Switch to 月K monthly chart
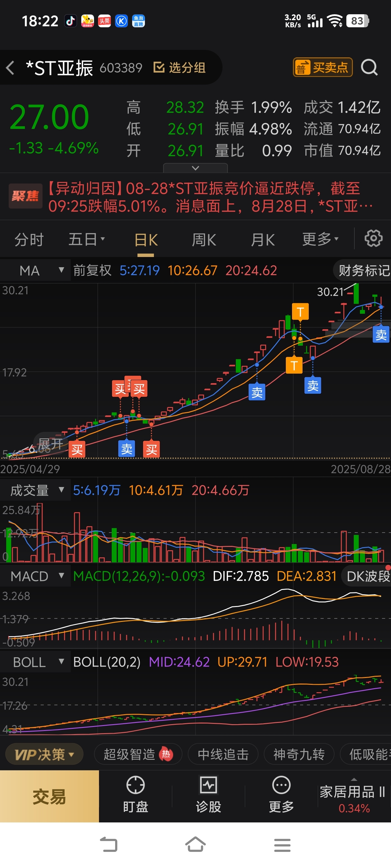391x868 pixels. click(x=263, y=240)
